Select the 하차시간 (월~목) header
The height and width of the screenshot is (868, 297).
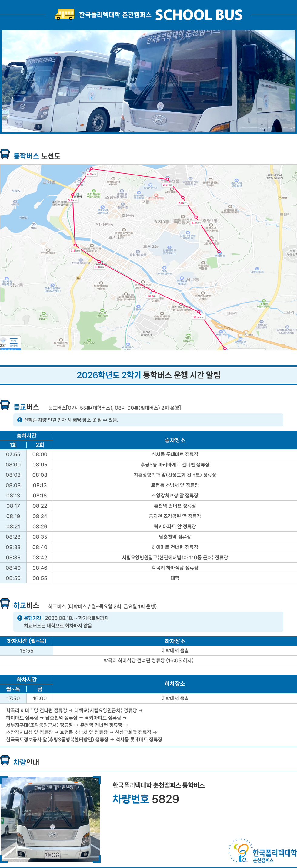(27, 641)
